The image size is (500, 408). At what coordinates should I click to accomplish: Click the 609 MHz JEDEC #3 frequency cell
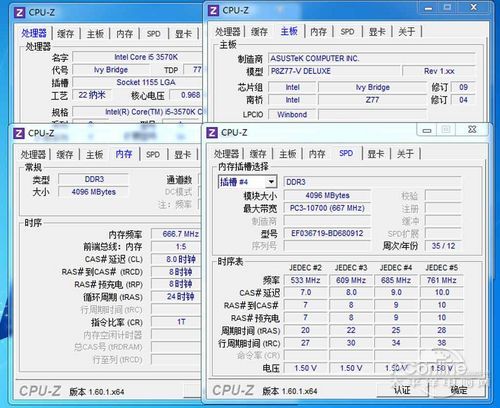tap(351, 280)
